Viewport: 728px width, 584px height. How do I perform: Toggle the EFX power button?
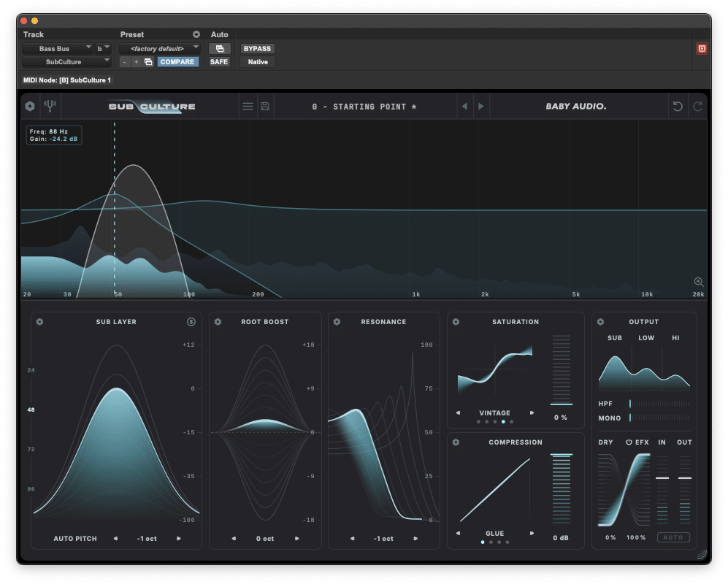pyautogui.click(x=629, y=442)
